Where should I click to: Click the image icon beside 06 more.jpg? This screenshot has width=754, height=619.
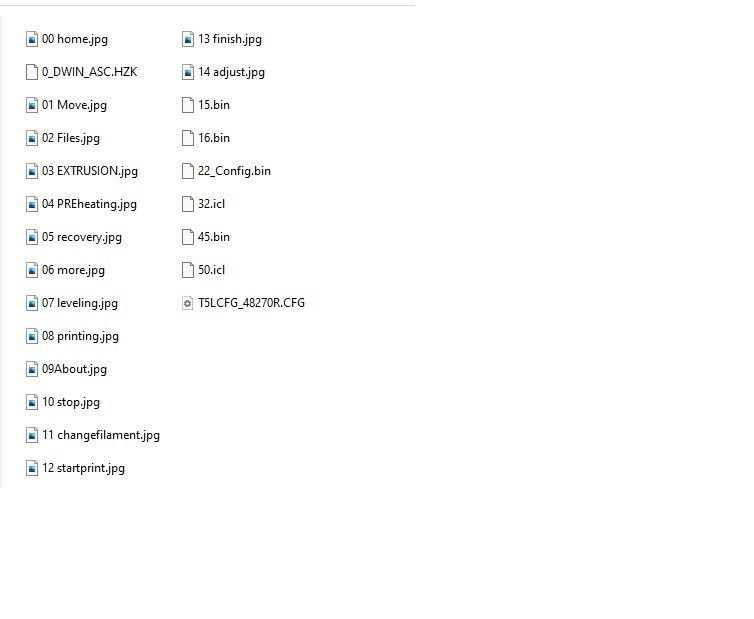32,270
